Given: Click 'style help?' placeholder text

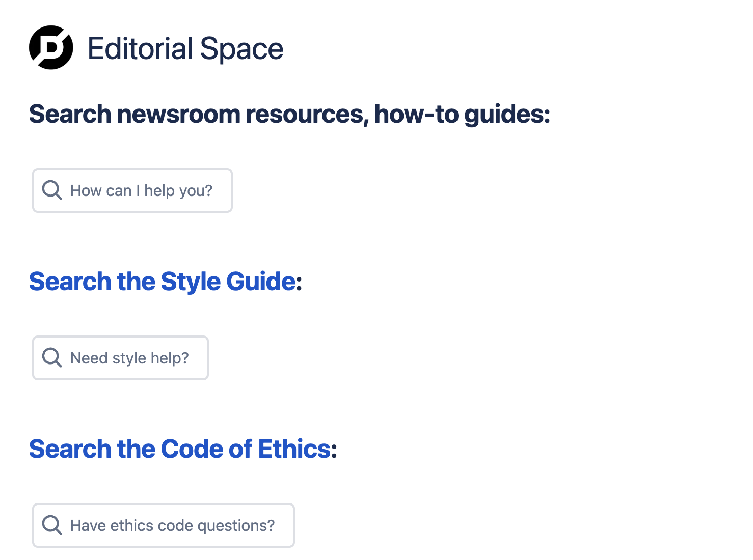Looking at the screenshot, I should pyautogui.click(x=151, y=358).
